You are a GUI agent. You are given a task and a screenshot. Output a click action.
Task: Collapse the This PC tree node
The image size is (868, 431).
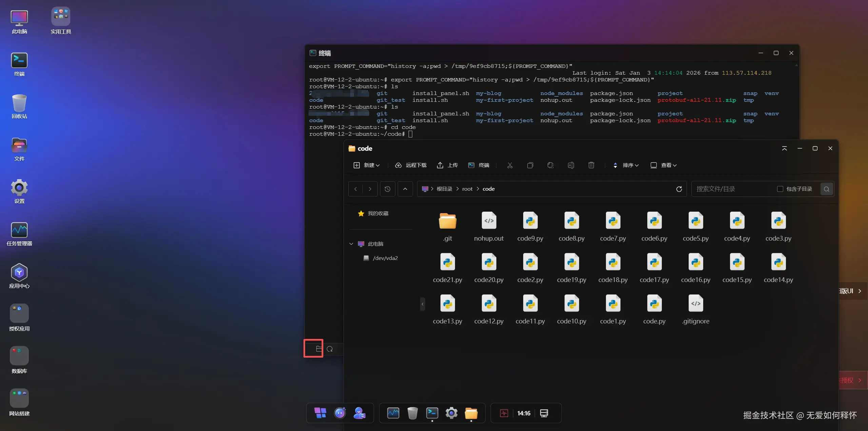click(351, 244)
